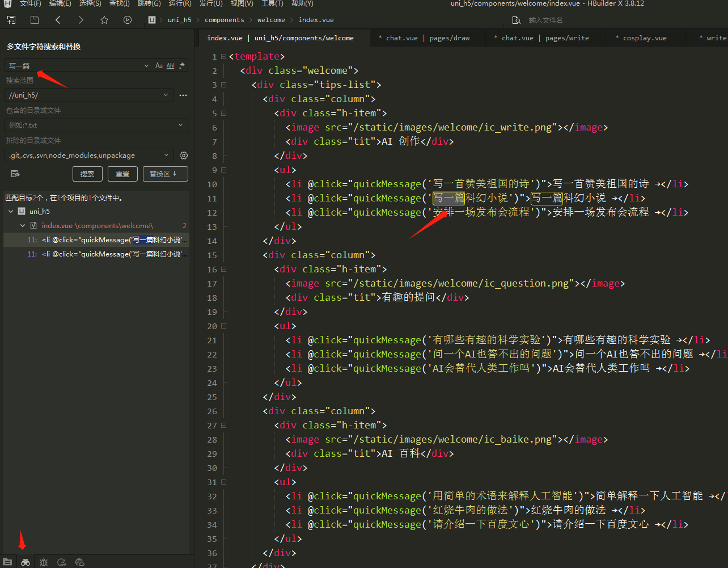Click the 搜索 button
The height and width of the screenshot is (568, 728).
tap(87, 174)
